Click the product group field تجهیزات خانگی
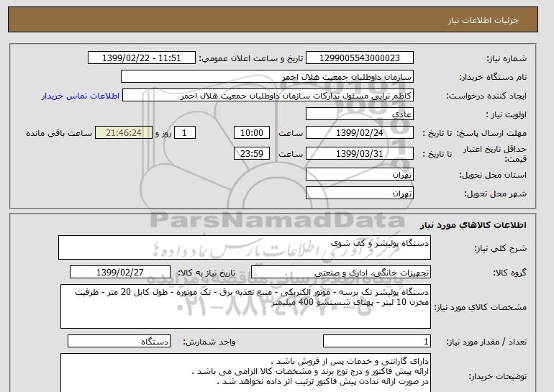 click(x=340, y=273)
